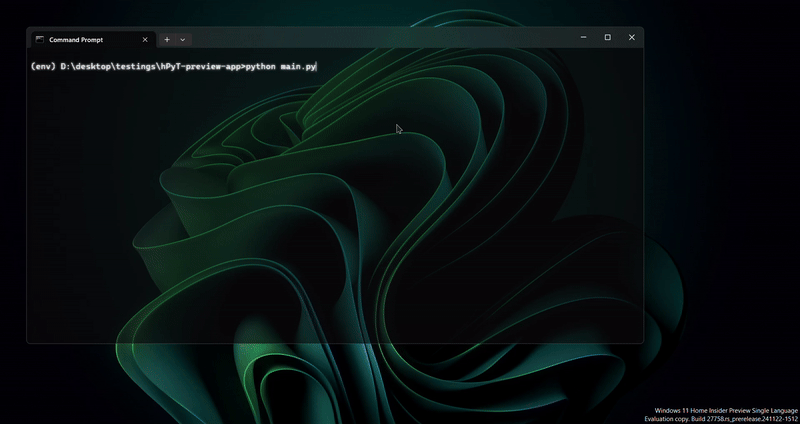Close the Command Prompt tab
Viewport: 800px width, 424px height.
coord(145,39)
